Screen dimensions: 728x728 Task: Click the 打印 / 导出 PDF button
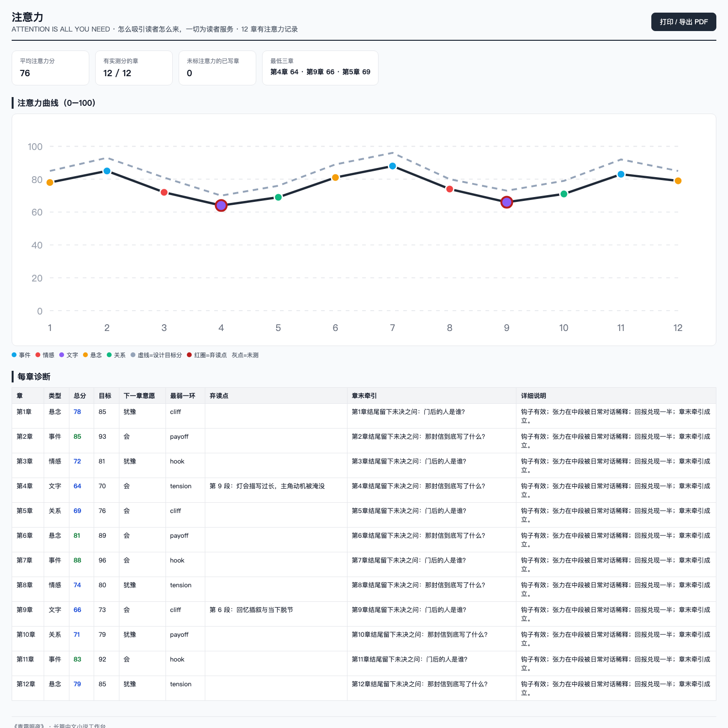[x=683, y=22]
